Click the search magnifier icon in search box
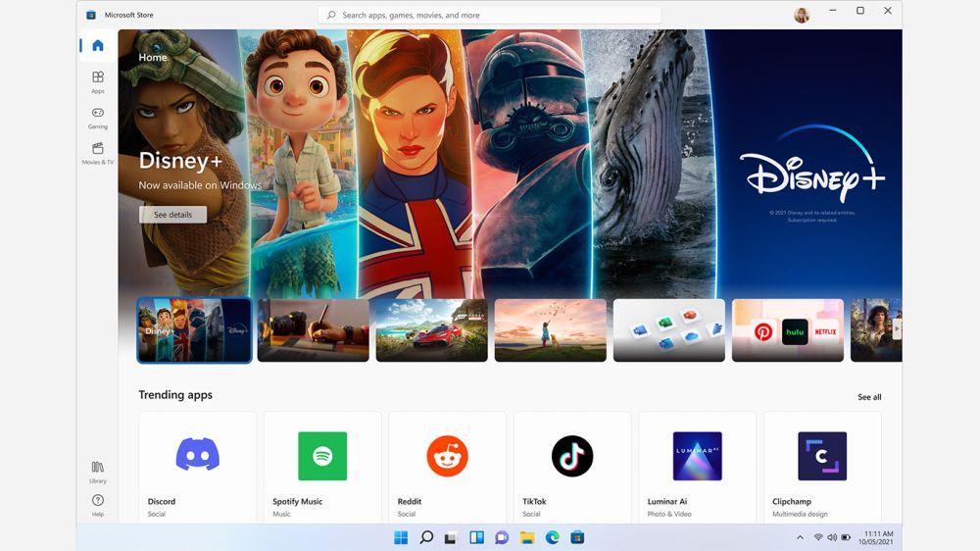Viewport: 980px width, 551px height. coord(331,15)
